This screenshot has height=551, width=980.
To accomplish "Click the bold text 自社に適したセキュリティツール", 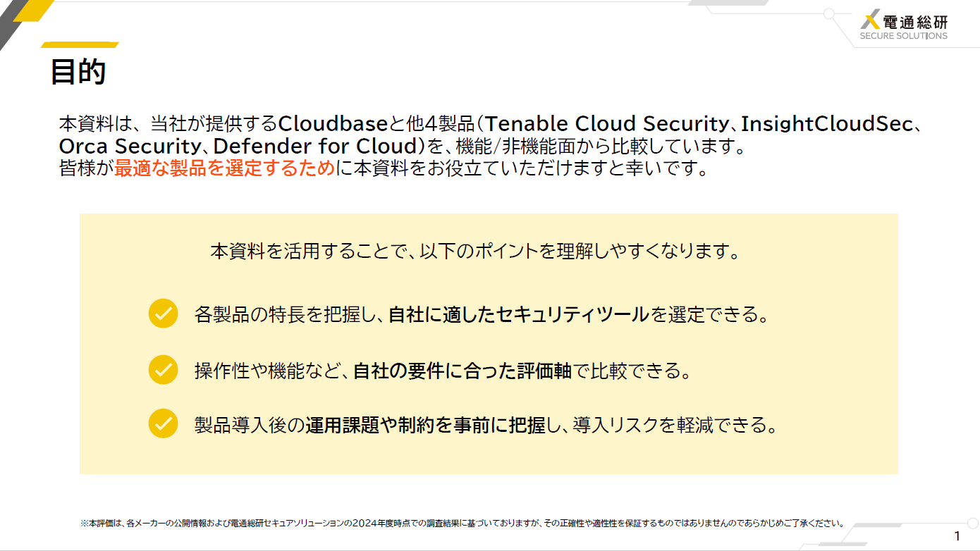I will pyautogui.click(x=518, y=314).
